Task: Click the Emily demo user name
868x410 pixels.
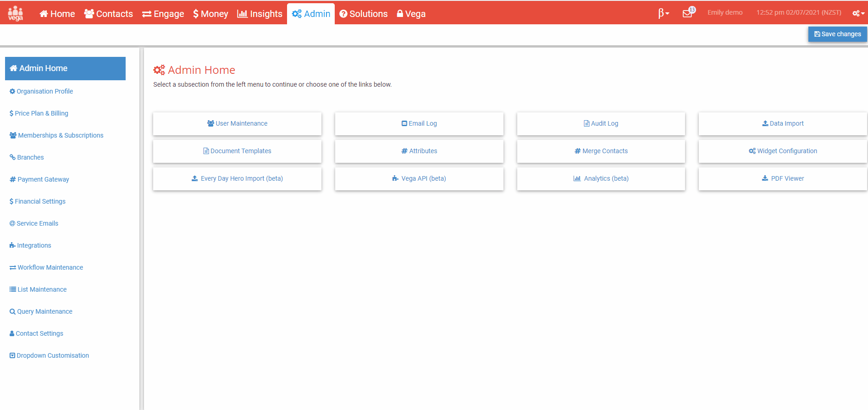Action: (x=725, y=12)
